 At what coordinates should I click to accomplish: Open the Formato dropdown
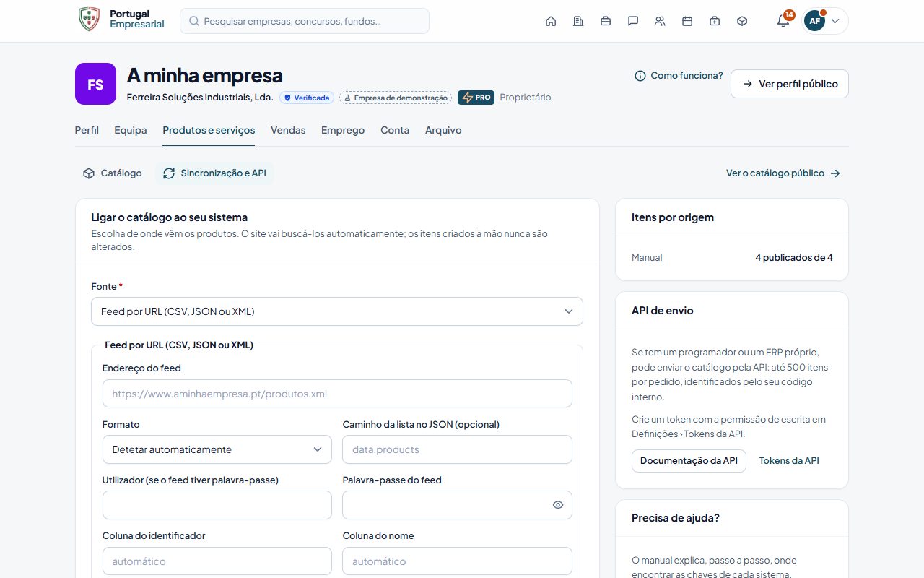pyautogui.click(x=217, y=449)
